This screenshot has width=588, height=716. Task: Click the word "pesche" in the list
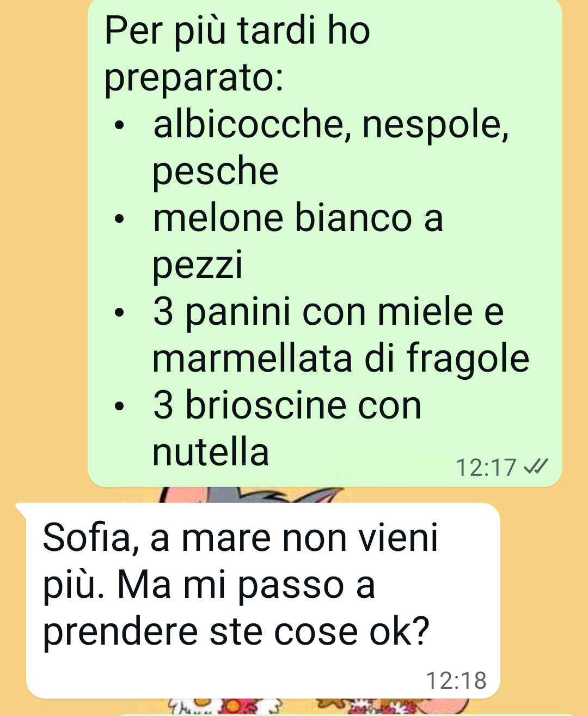point(216,171)
